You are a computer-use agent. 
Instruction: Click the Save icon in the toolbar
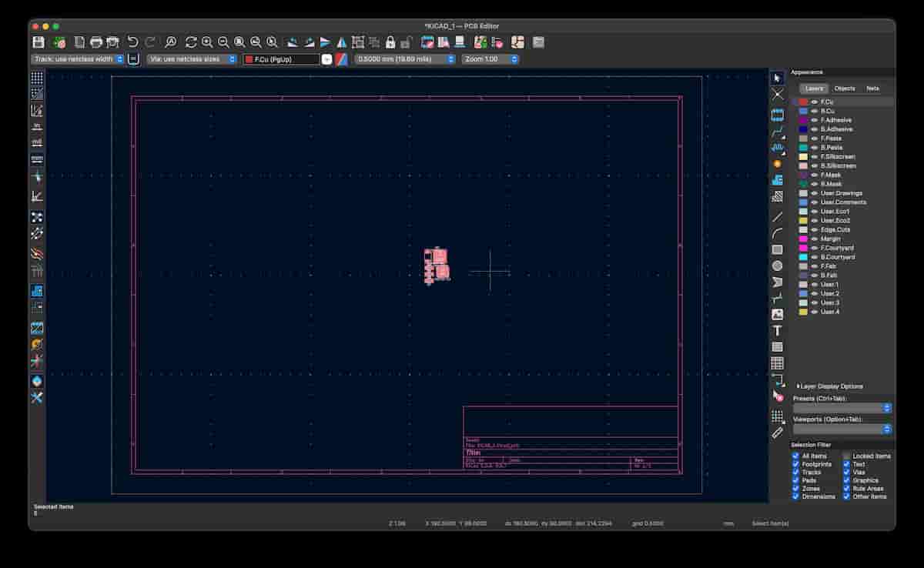point(37,40)
